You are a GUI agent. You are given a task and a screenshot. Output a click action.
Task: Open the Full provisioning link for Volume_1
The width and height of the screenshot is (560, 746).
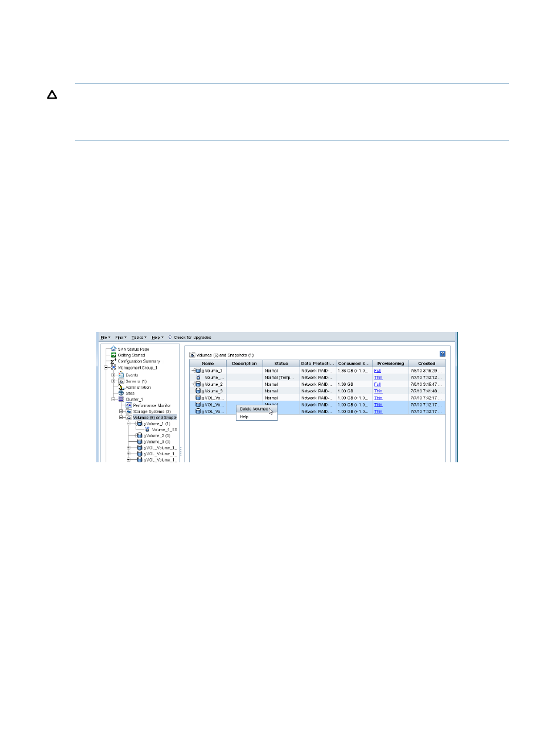pos(377,371)
